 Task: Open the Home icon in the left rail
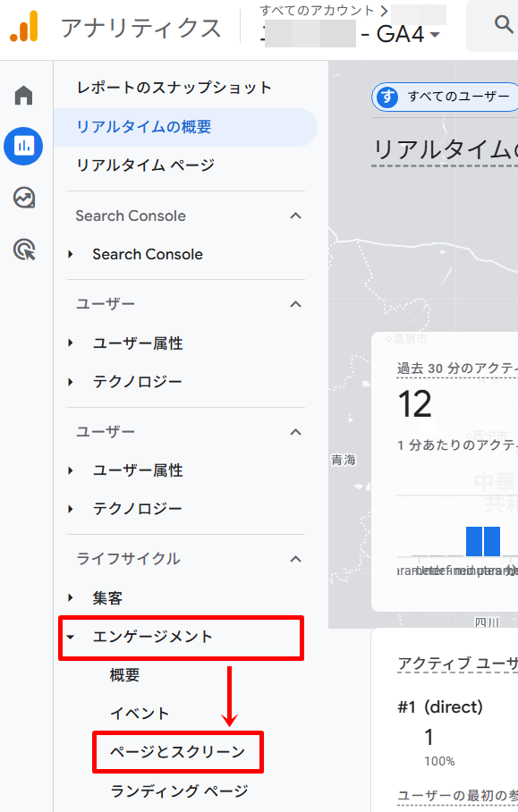tap(22, 93)
